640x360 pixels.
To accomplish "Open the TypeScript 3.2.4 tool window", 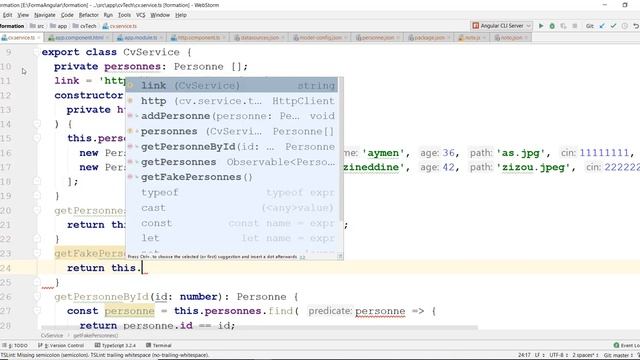I will [x=116, y=345].
